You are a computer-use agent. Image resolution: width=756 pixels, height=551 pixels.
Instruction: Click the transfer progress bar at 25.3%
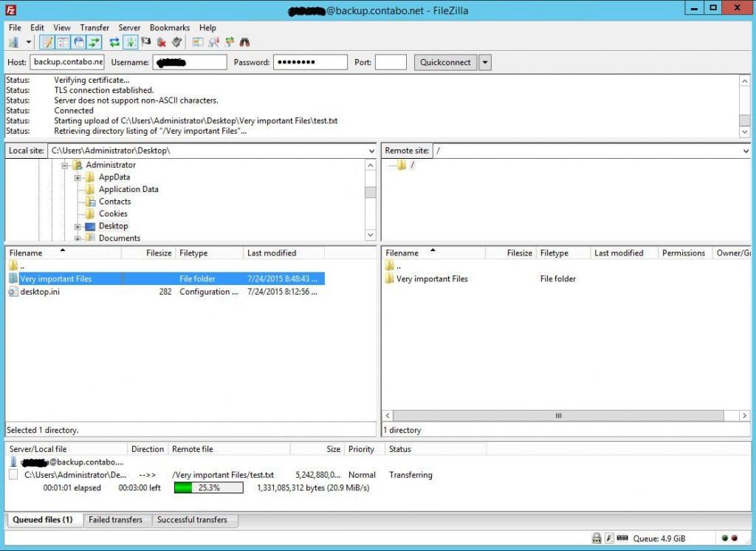point(209,487)
